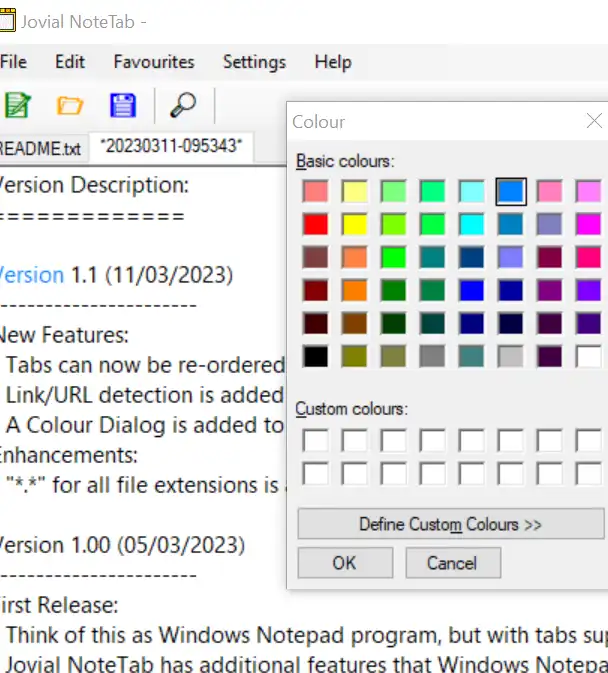Select the white basic colour swatch
The width and height of the screenshot is (608, 673).
coord(588,356)
